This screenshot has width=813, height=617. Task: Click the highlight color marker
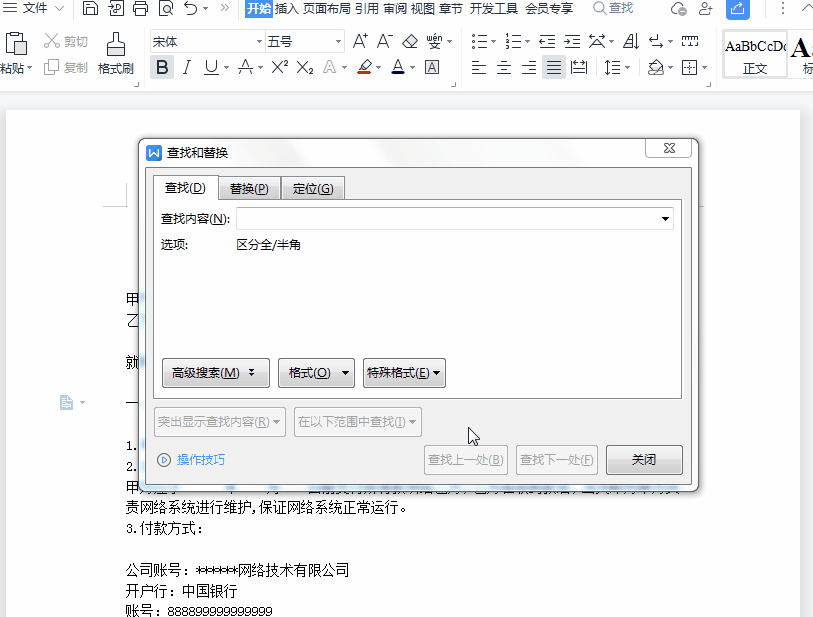pyautogui.click(x=365, y=67)
